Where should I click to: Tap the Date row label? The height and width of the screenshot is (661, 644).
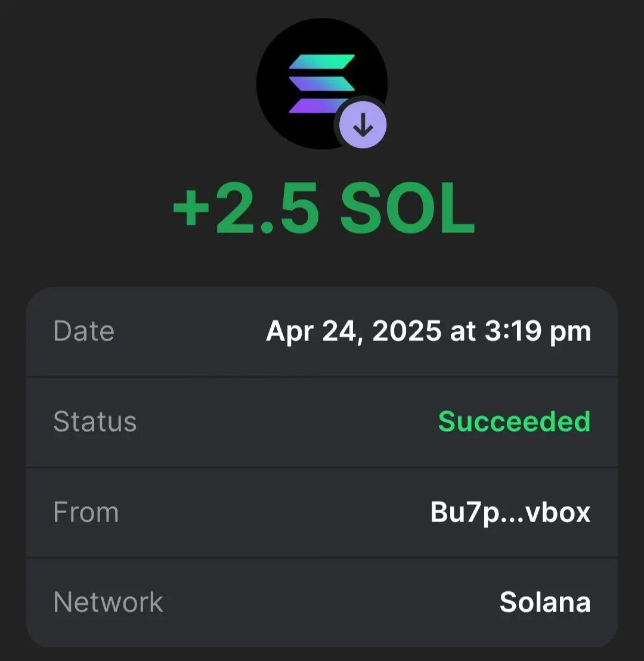84,331
